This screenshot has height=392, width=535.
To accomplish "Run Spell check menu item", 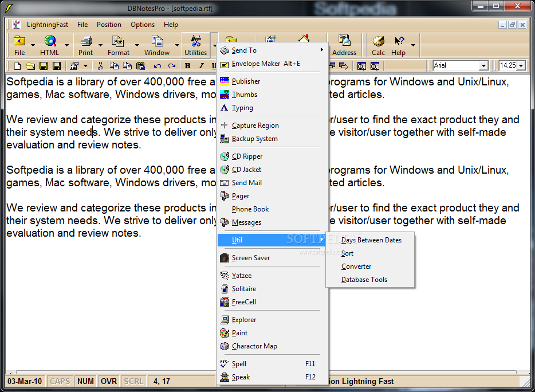I will point(273,364).
